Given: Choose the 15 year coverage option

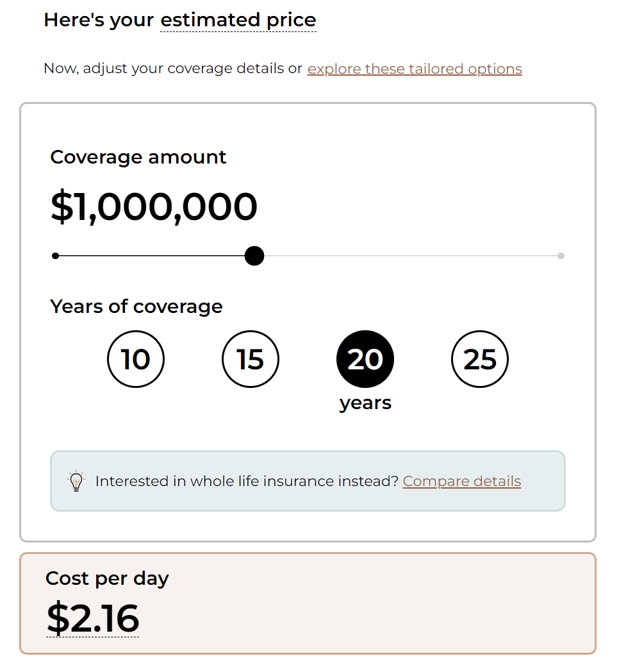Looking at the screenshot, I should (251, 359).
